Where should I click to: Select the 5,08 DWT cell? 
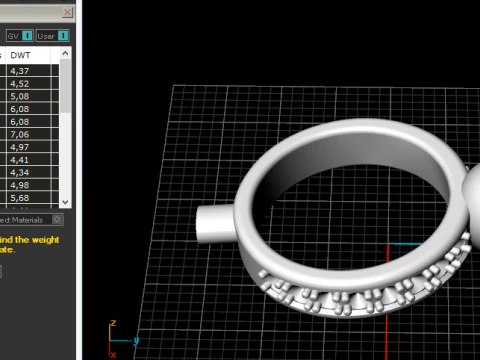coord(28,96)
